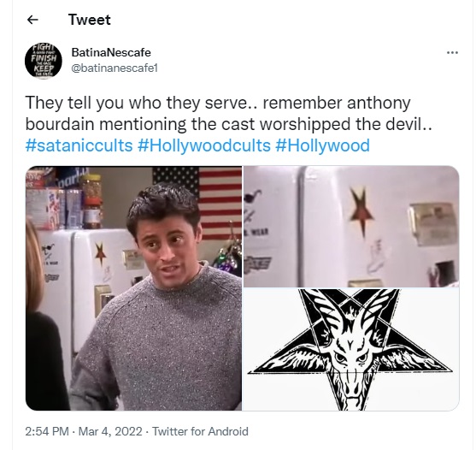View the left photo of man in gray sweater

[133, 288]
